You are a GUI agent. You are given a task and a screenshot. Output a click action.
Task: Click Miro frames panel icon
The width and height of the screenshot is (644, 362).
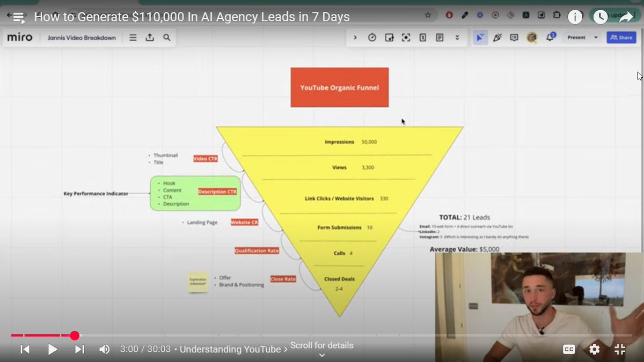point(389,38)
